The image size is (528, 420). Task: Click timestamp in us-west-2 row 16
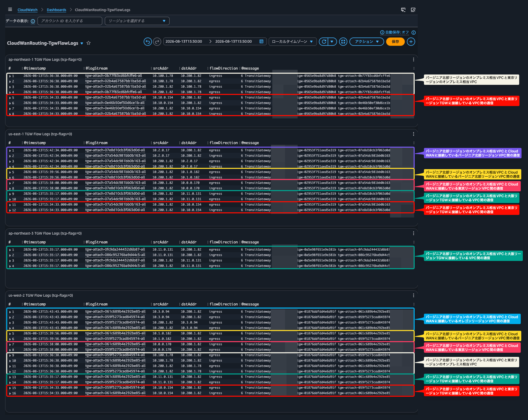coord(50,393)
